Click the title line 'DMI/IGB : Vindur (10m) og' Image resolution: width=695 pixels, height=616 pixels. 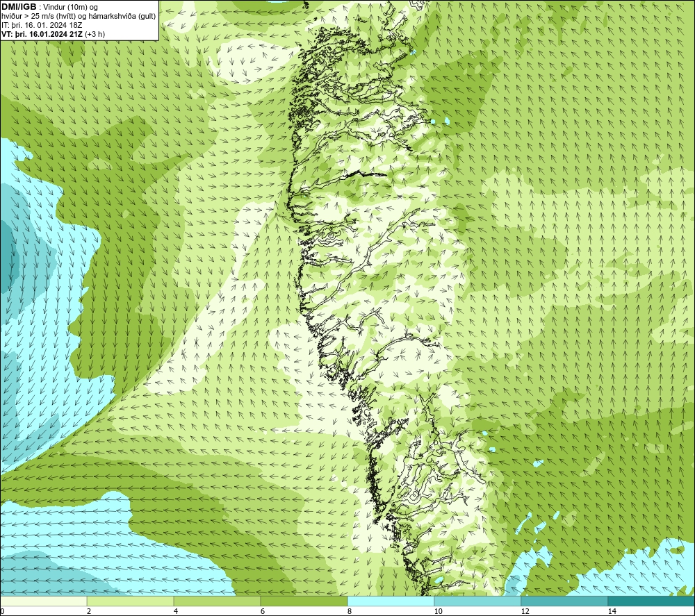tap(49, 7)
